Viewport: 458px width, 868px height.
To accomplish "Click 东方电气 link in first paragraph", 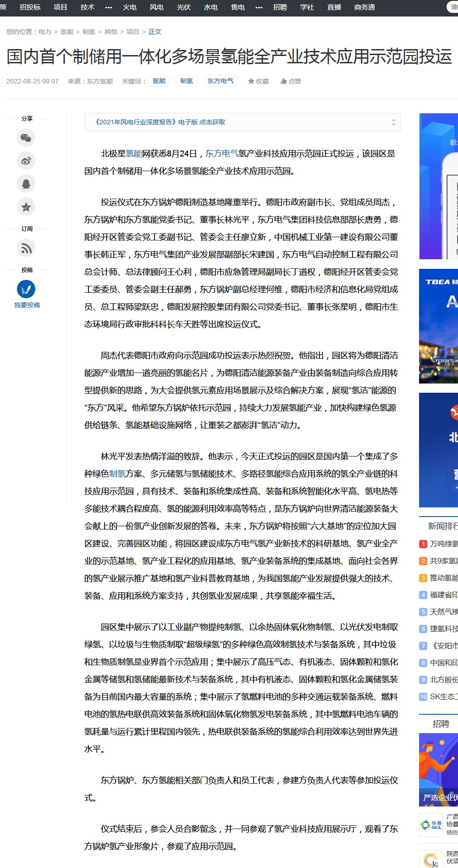I will (x=221, y=154).
